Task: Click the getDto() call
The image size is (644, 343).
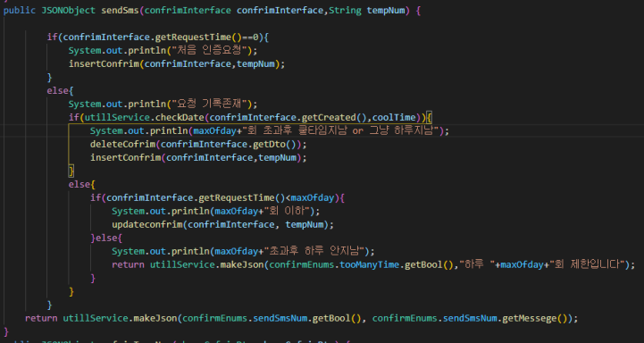Action: click(274, 144)
